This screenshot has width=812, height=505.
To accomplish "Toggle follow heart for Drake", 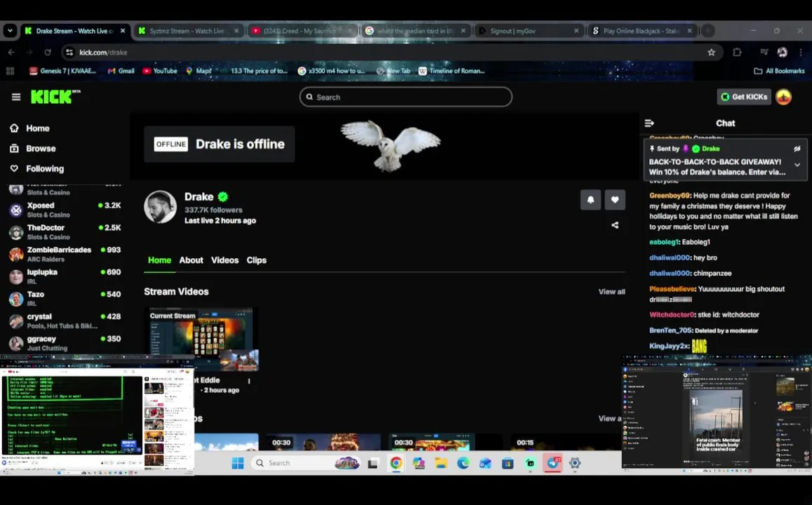I will [615, 200].
